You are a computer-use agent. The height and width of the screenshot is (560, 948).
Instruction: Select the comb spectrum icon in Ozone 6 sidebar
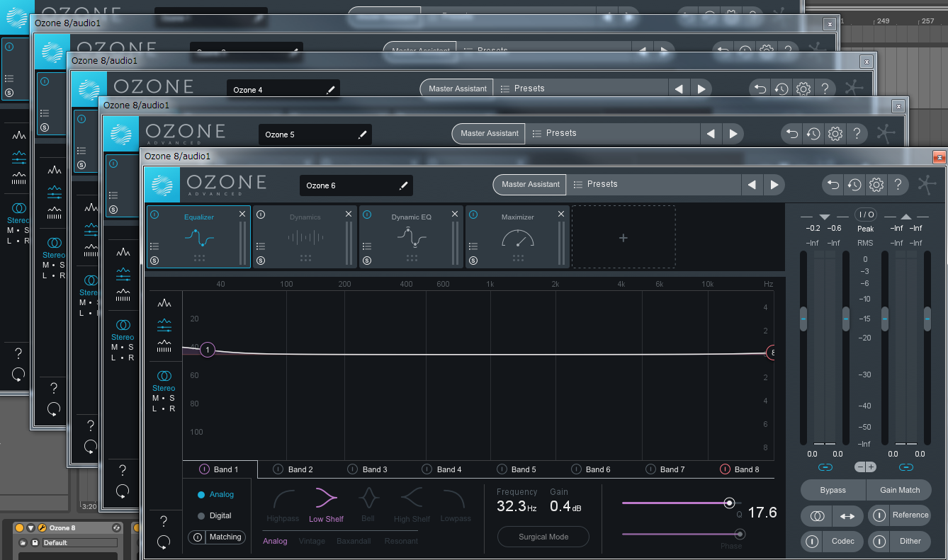pyautogui.click(x=164, y=346)
